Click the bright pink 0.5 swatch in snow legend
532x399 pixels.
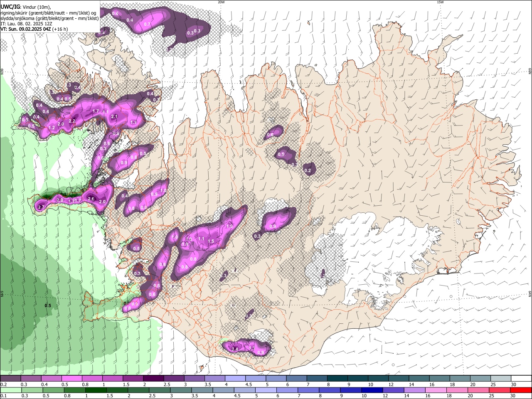(72, 379)
